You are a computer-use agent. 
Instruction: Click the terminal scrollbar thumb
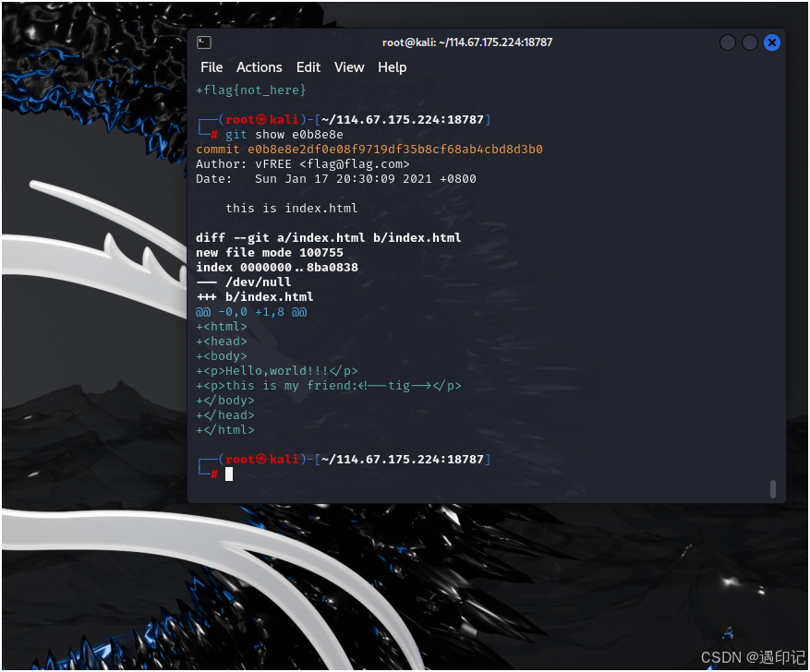pyautogui.click(x=773, y=489)
